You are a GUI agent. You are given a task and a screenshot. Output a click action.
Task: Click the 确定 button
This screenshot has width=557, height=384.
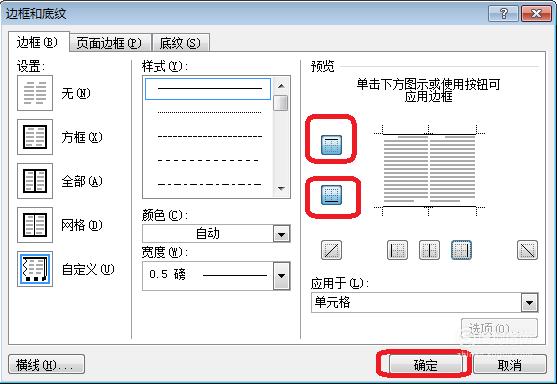tap(425, 364)
